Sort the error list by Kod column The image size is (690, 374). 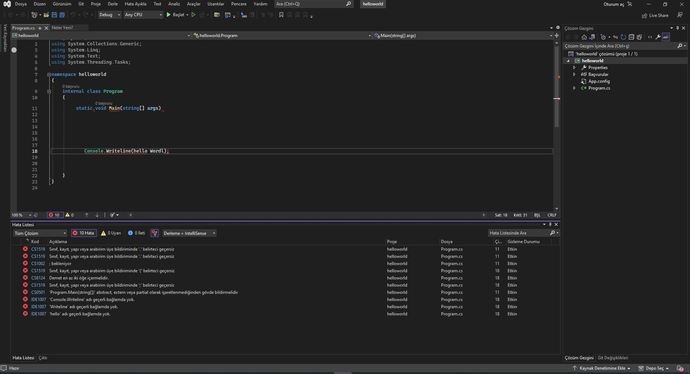coord(35,242)
